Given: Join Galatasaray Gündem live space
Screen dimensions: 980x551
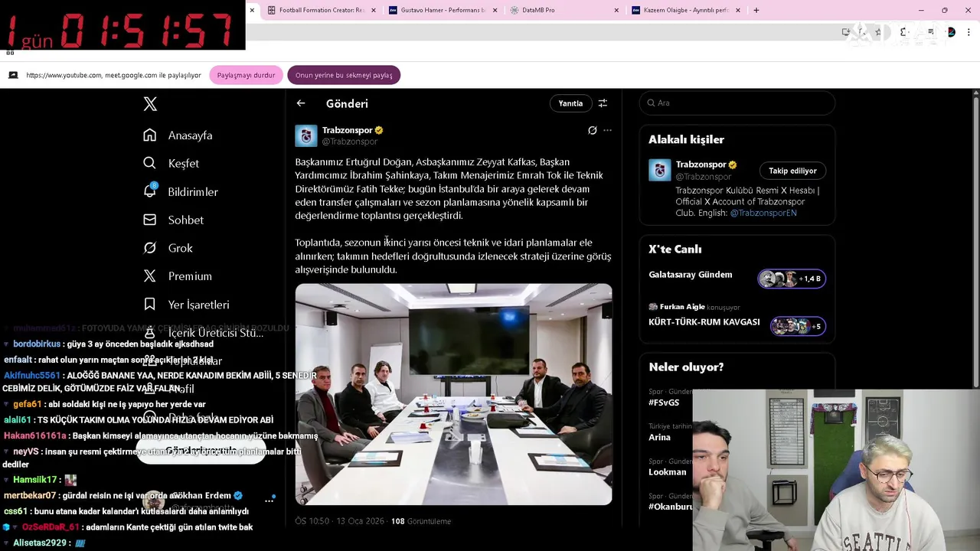Looking at the screenshot, I should [x=691, y=275].
